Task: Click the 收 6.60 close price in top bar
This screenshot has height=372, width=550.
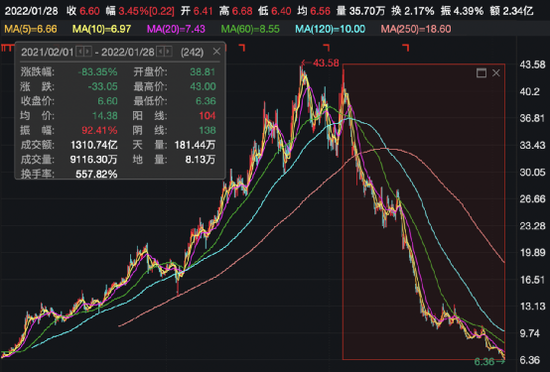Action: [x=83, y=11]
